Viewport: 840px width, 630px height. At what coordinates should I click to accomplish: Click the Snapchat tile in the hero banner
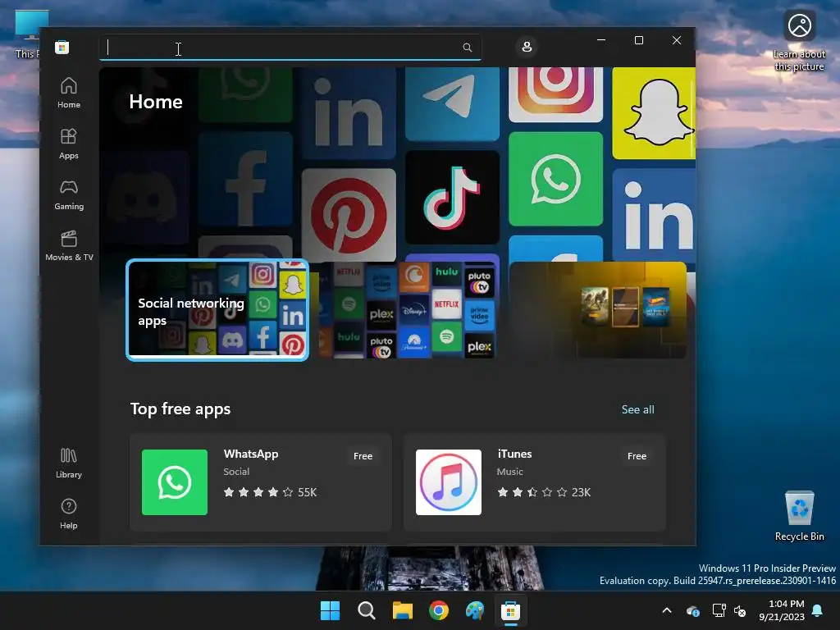click(654, 113)
